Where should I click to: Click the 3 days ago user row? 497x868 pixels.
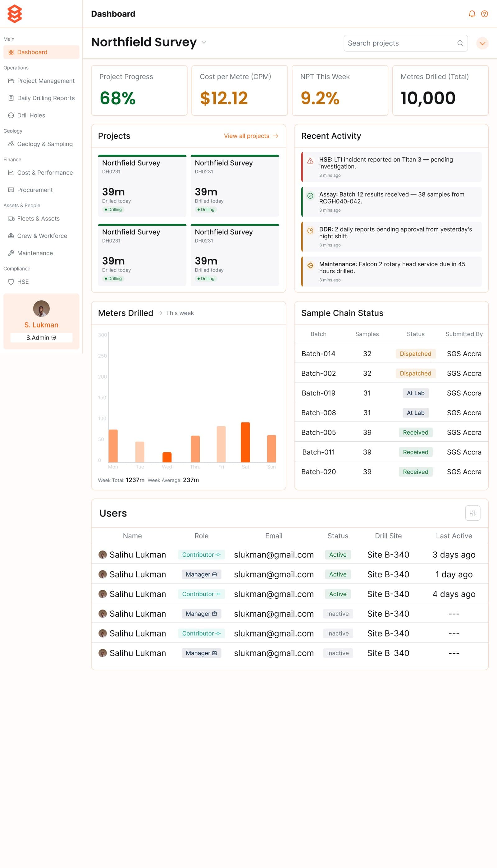point(290,555)
